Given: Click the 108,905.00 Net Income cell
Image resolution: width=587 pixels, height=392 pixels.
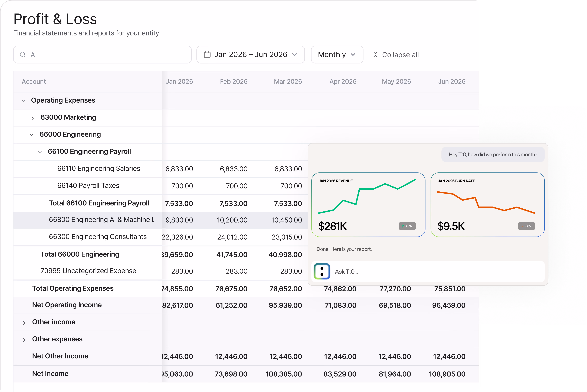Looking at the screenshot, I should point(447,374).
